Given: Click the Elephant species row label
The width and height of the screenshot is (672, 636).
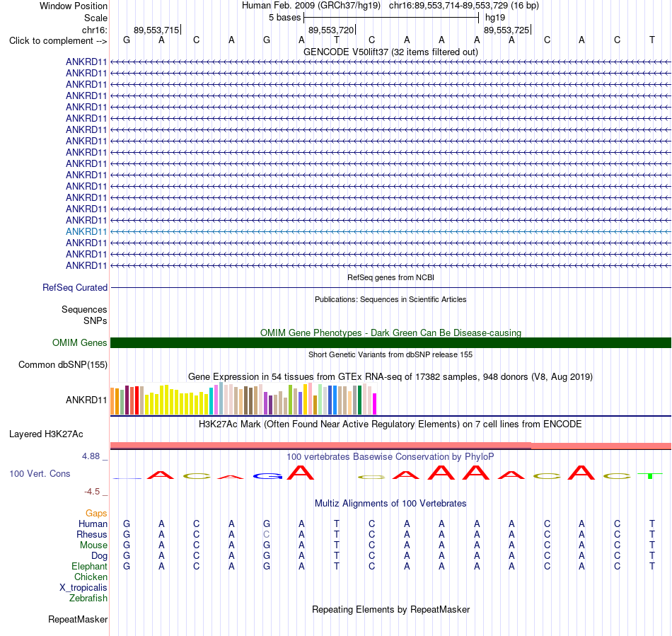Looking at the screenshot, I should (x=89, y=566).
